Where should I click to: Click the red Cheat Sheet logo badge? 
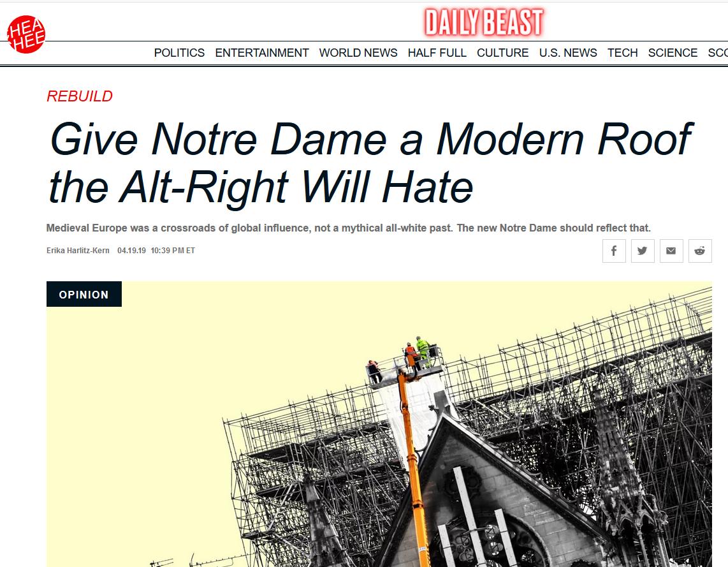click(x=26, y=34)
